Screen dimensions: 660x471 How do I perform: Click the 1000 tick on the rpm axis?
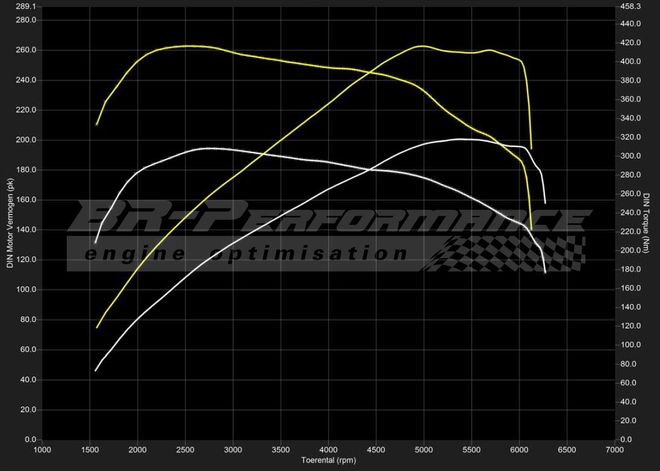[x=43, y=450]
